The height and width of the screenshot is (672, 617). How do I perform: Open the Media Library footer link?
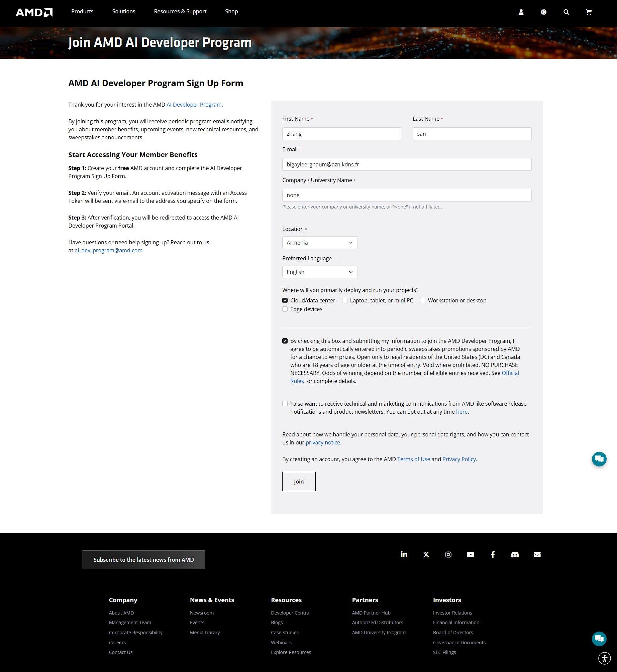tap(205, 633)
